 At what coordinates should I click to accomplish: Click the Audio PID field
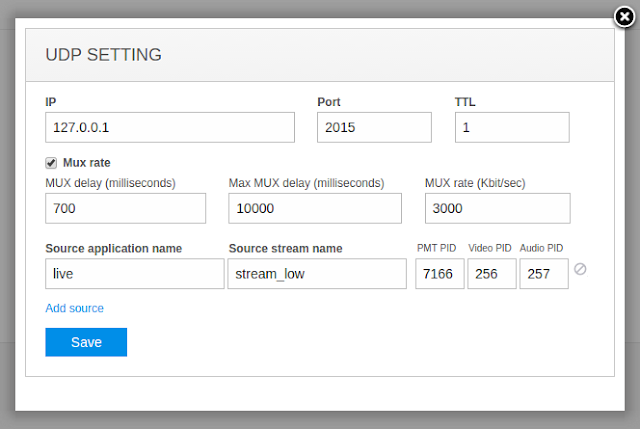(544, 273)
